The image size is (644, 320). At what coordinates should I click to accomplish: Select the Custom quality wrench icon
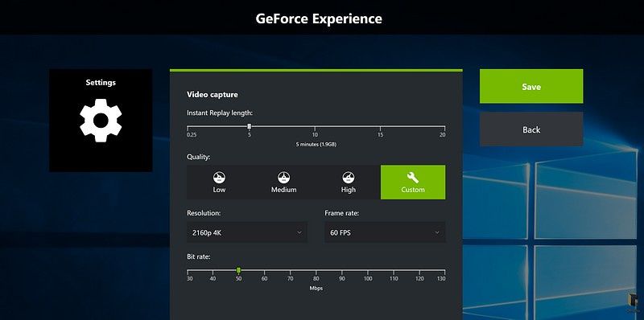point(413,177)
